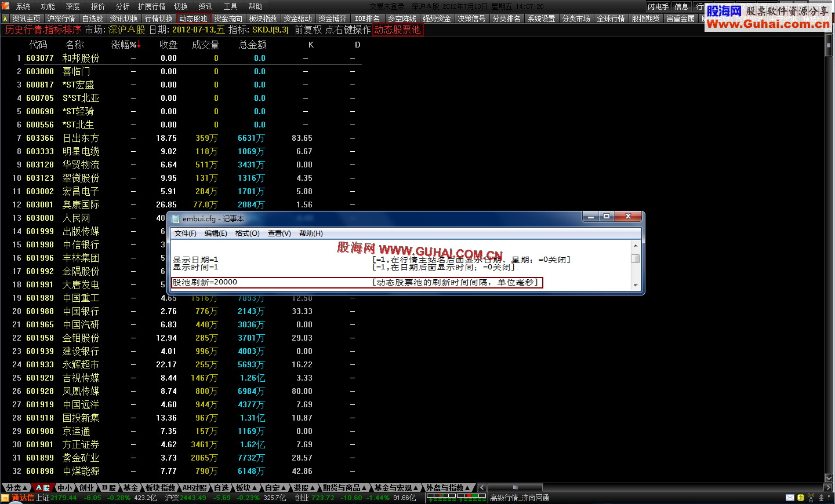Screen dimensions: 835x504
Task: Select the 创业 bottom tab
Action: tap(87, 488)
